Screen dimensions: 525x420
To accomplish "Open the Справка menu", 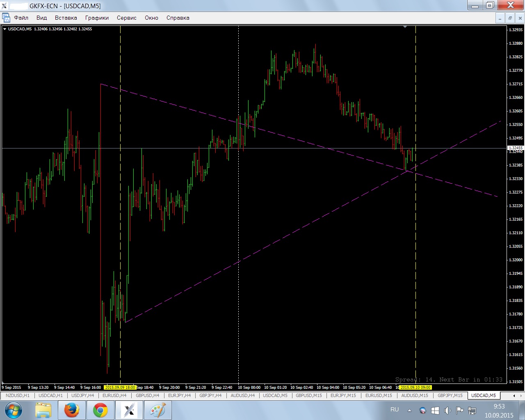I will point(178,18).
